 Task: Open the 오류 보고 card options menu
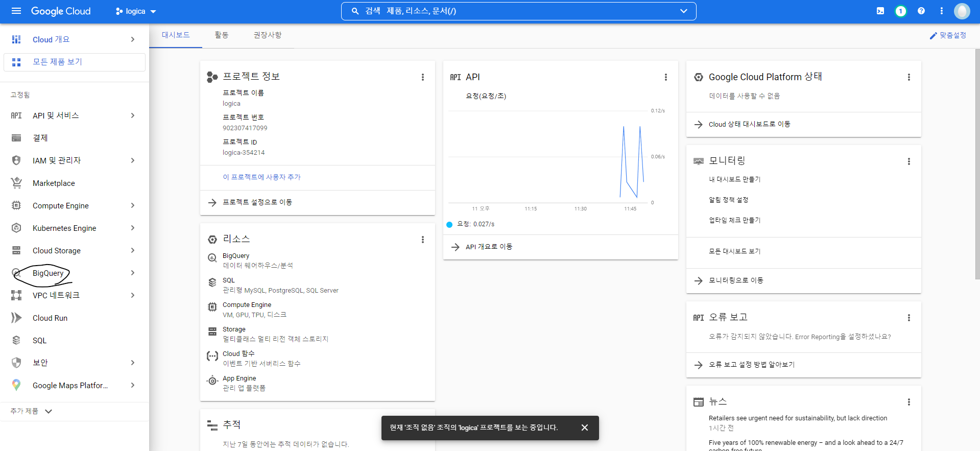pyautogui.click(x=909, y=318)
